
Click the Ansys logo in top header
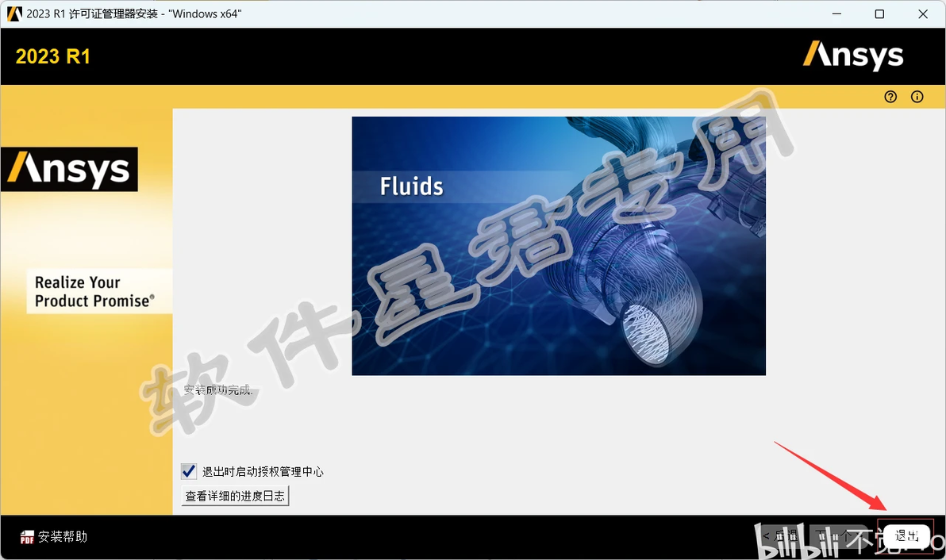[853, 56]
